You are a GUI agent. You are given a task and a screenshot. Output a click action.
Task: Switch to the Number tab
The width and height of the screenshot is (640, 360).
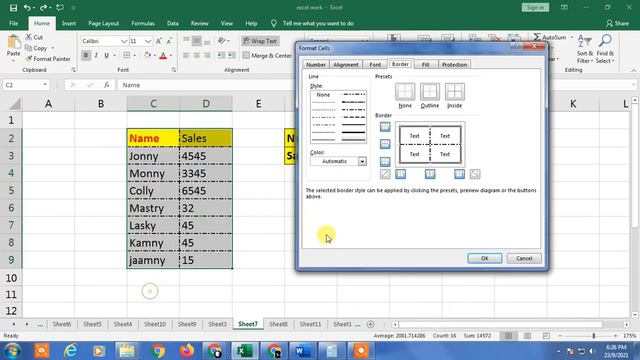pos(316,64)
